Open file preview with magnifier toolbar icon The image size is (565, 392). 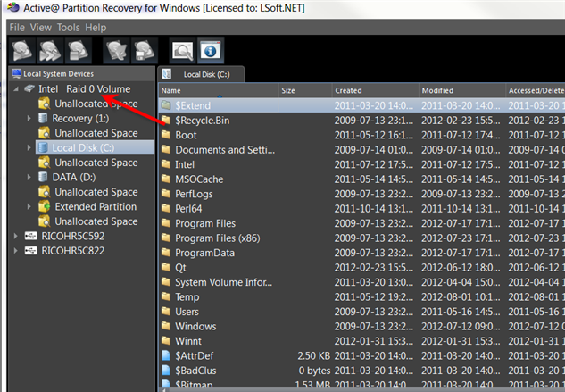point(183,51)
